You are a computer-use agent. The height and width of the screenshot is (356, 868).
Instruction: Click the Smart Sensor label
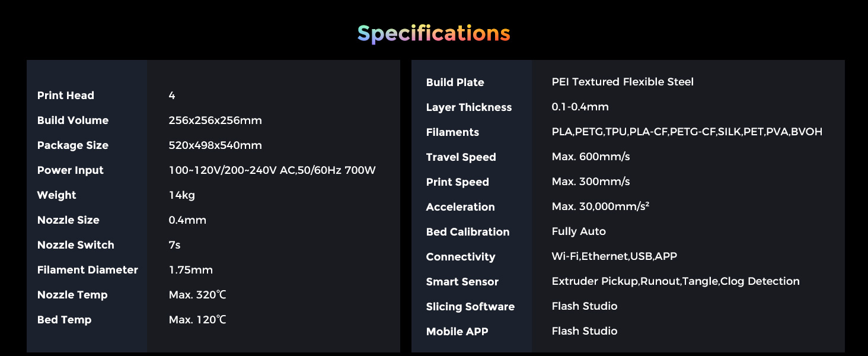462,282
